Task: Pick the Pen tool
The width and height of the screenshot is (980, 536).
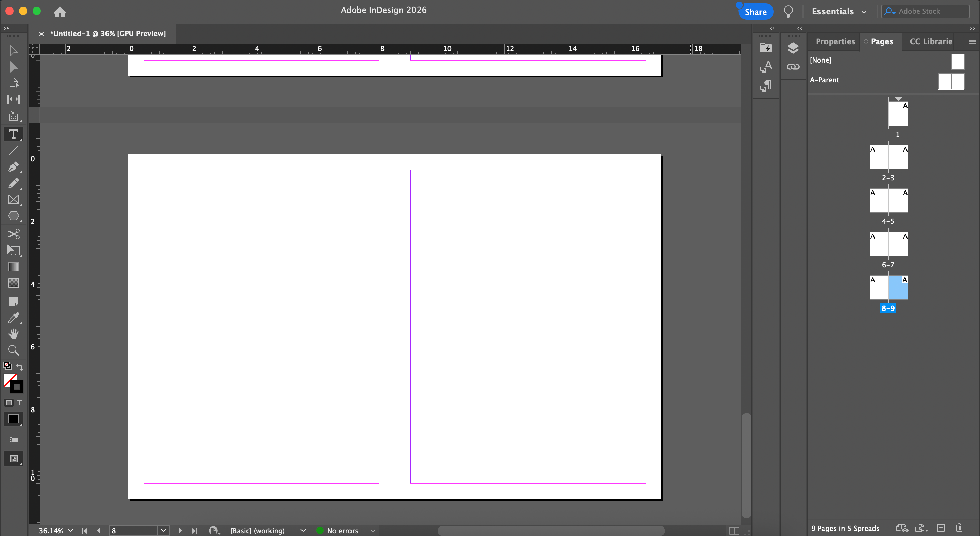Action: click(13, 167)
